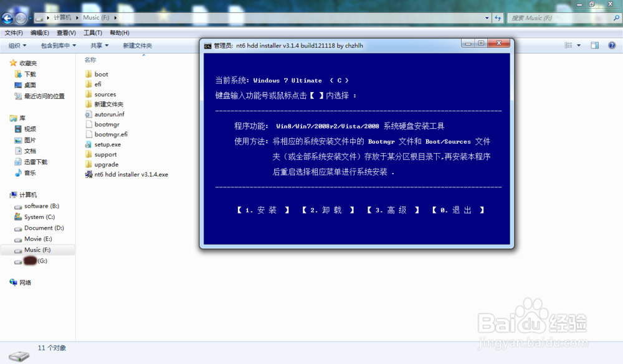Select the bootmgr file icon
The image size is (623, 364).
point(88,124)
